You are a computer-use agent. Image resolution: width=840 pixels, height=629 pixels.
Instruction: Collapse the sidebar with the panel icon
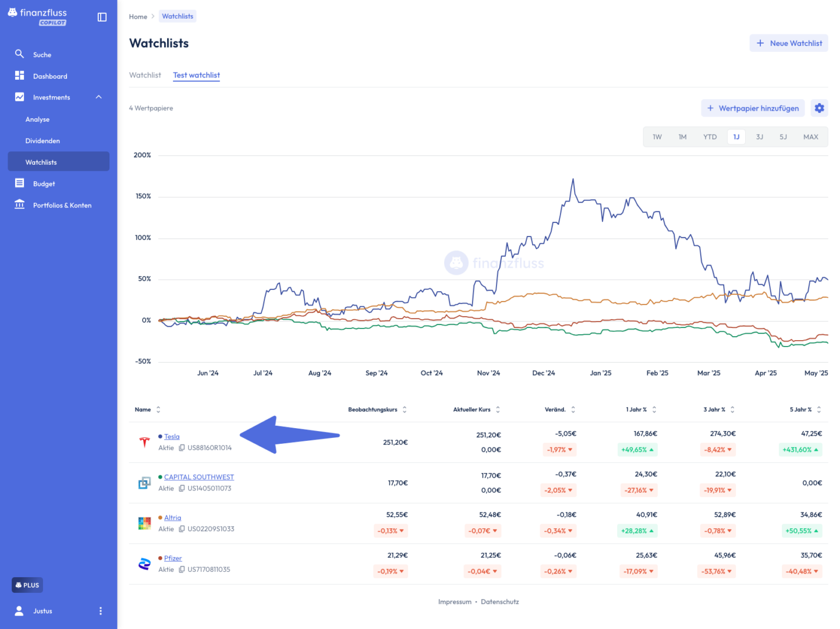102,17
